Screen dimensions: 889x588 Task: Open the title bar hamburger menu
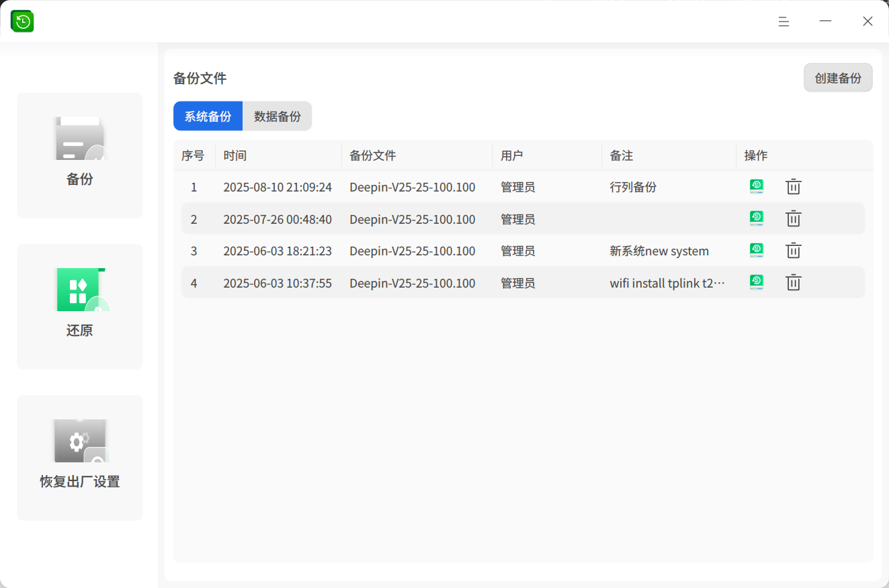tap(784, 22)
